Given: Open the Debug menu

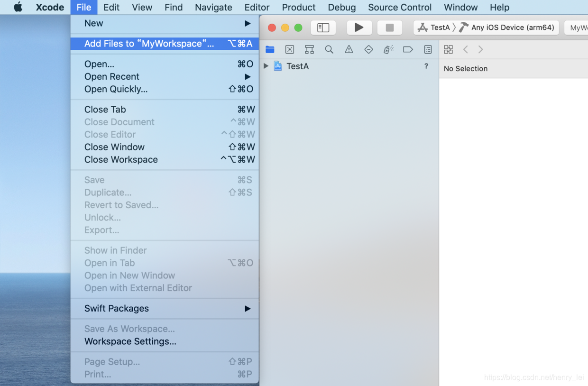Looking at the screenshot, I should 341,7.
